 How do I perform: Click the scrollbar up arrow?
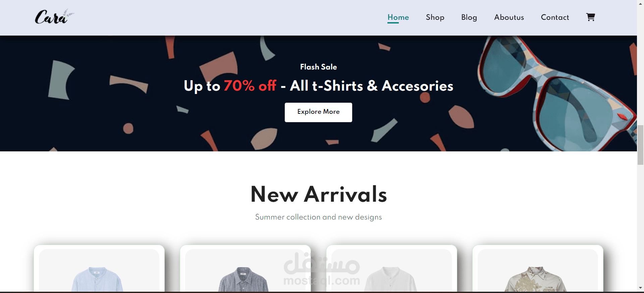640,3
